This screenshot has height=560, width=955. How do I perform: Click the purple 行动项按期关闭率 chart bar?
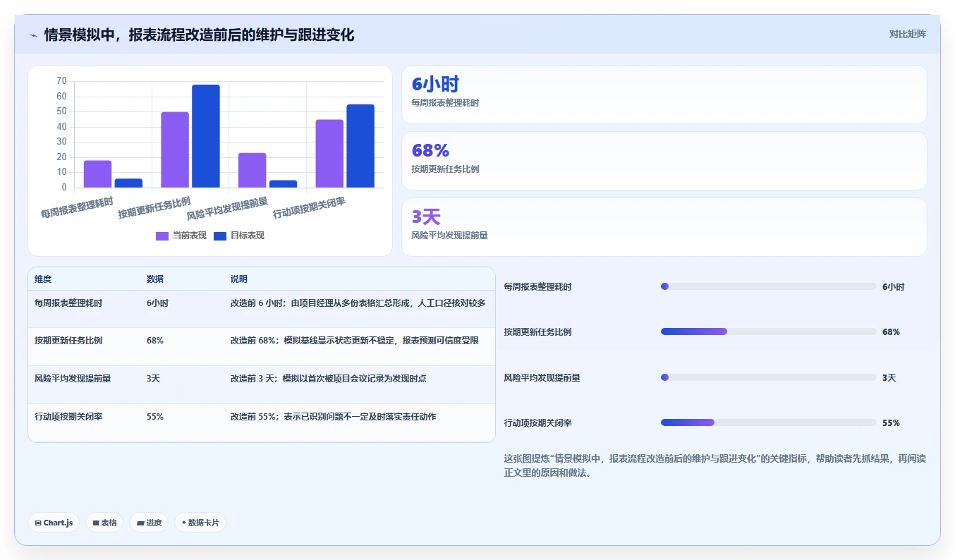point(329,154)
